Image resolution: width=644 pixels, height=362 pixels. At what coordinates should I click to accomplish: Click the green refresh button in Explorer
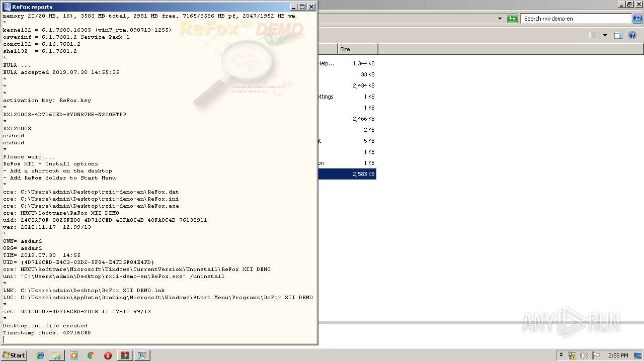click(x=512, y=19)
